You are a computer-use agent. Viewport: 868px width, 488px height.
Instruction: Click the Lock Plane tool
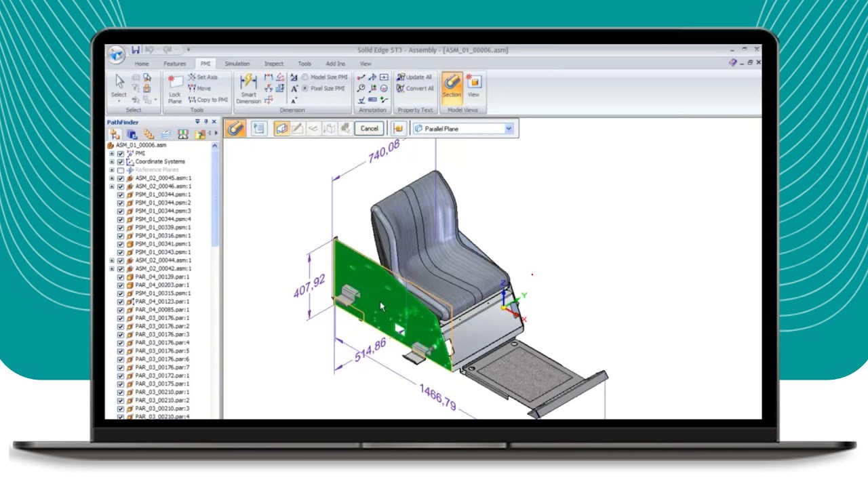tap(175, 89)
